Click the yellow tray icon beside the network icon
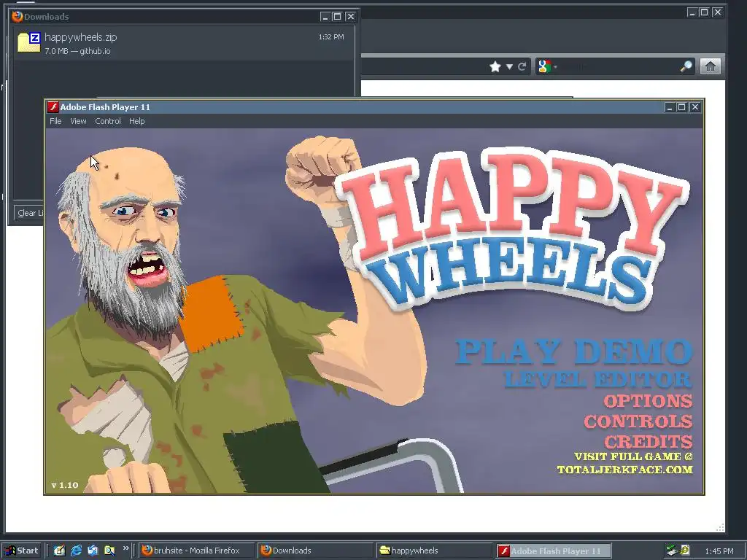Screen dimensions: 747x560 point(684,551)
